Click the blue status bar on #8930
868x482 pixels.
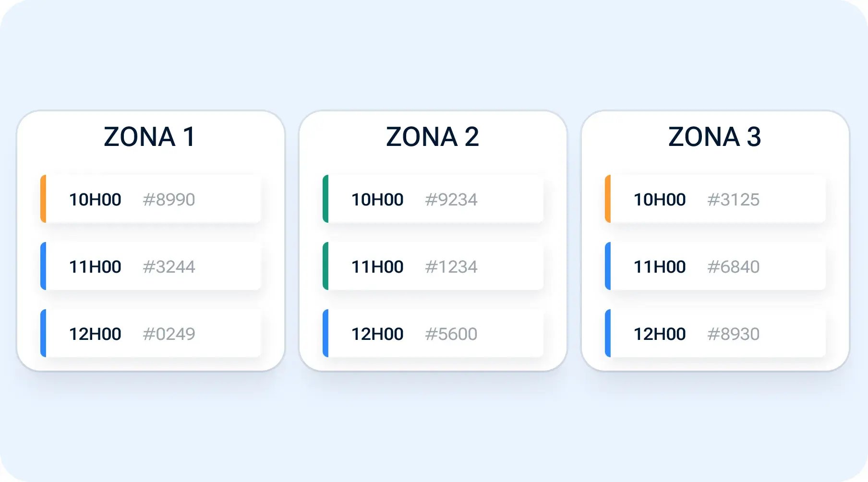tap(608, 333)
